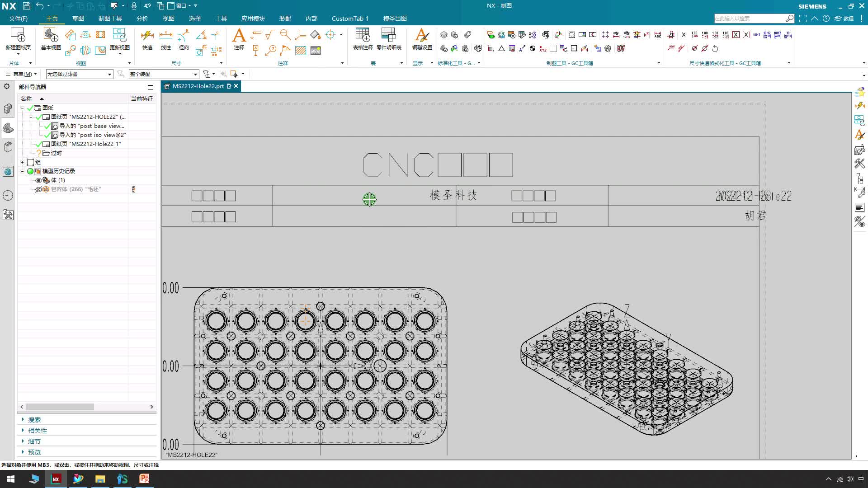This screenshot has height=488, width=868.
Task: Click the 编辑设置 (Edit Settings) icon
Action: [x=422, y=35]
